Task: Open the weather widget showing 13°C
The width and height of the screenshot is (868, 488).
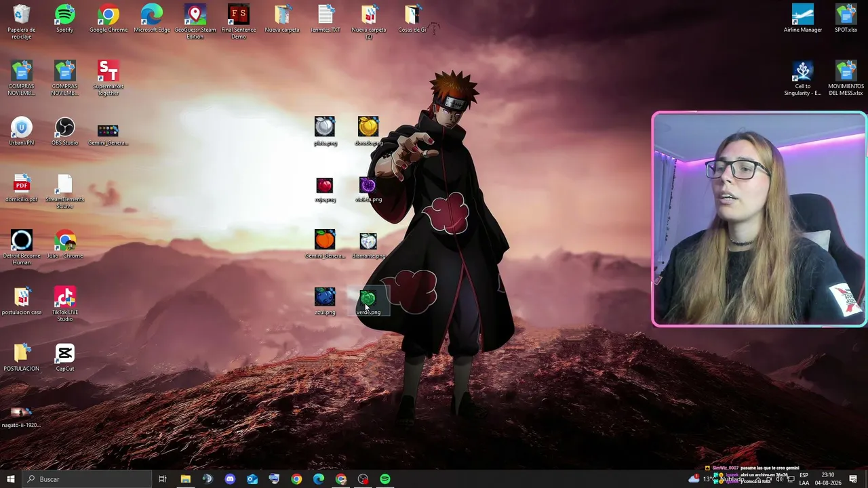Action: click(716, 479)
